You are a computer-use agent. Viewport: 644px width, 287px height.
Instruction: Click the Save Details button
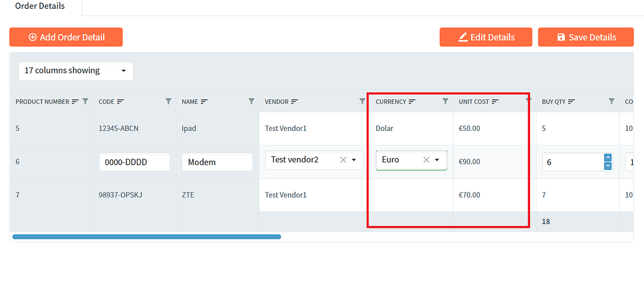tap(586, 37)
